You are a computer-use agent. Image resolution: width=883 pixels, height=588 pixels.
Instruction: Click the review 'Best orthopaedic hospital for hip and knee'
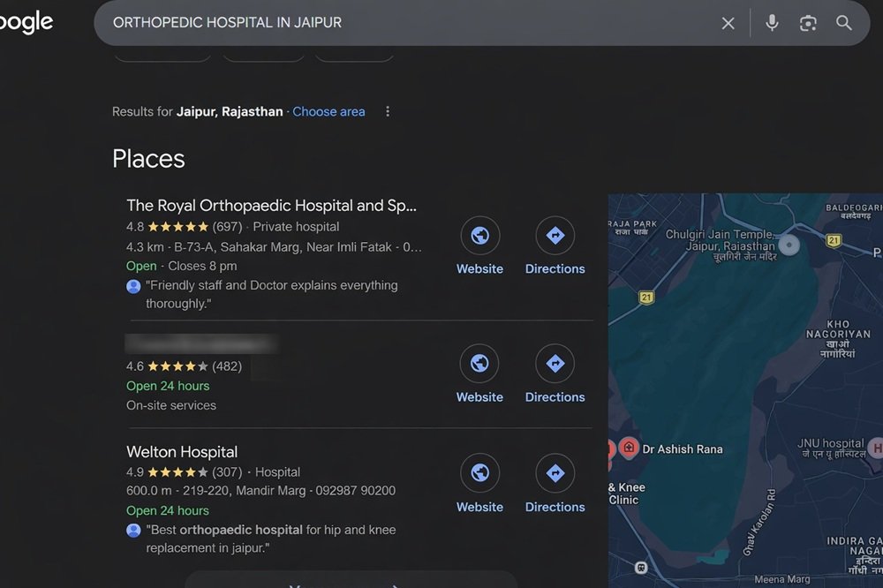point(271,539)
